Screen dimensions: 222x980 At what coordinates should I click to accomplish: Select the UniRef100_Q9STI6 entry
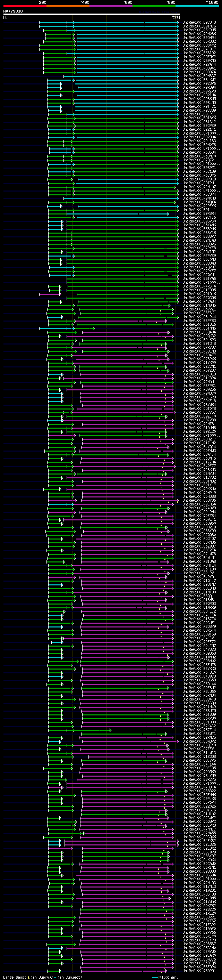[x=199, y=218]
